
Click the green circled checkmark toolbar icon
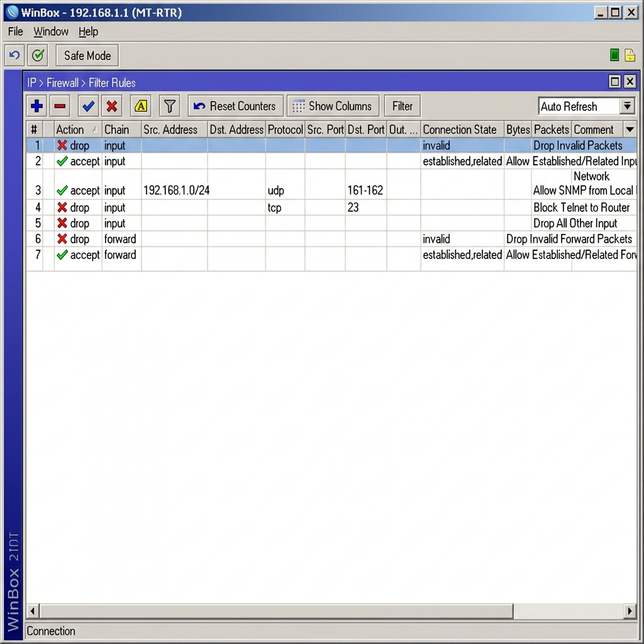(x=38, y=55)
